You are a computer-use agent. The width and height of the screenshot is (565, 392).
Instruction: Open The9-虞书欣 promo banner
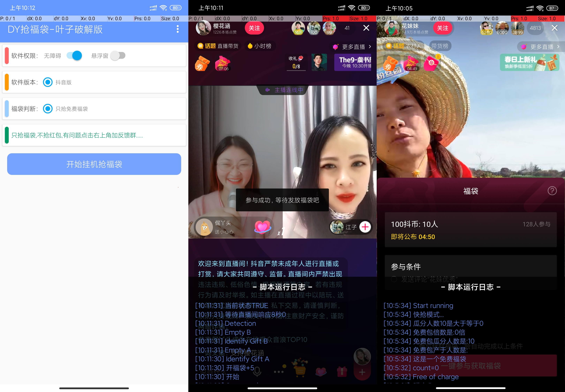pos(353,62)
